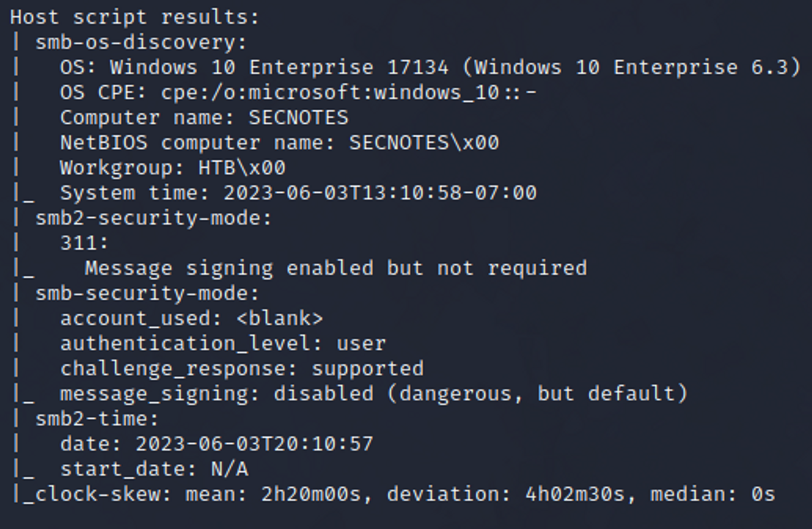The height and width of the screenshot is (529, 812).
Task: Click the 'Host script results:' header line
Action: (x=134, y=18)
